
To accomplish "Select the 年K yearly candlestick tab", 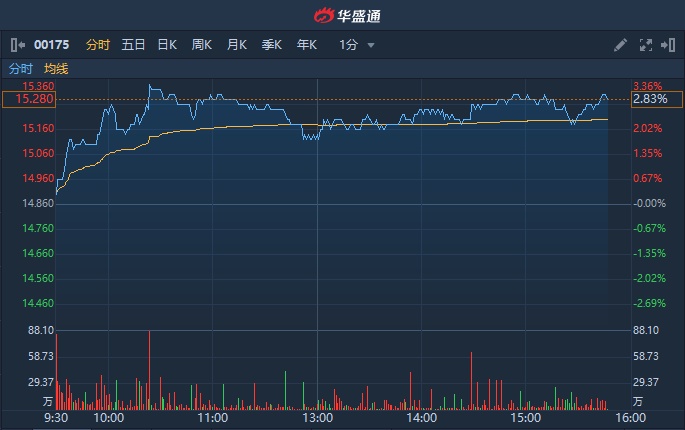I will tap(306, 45).
